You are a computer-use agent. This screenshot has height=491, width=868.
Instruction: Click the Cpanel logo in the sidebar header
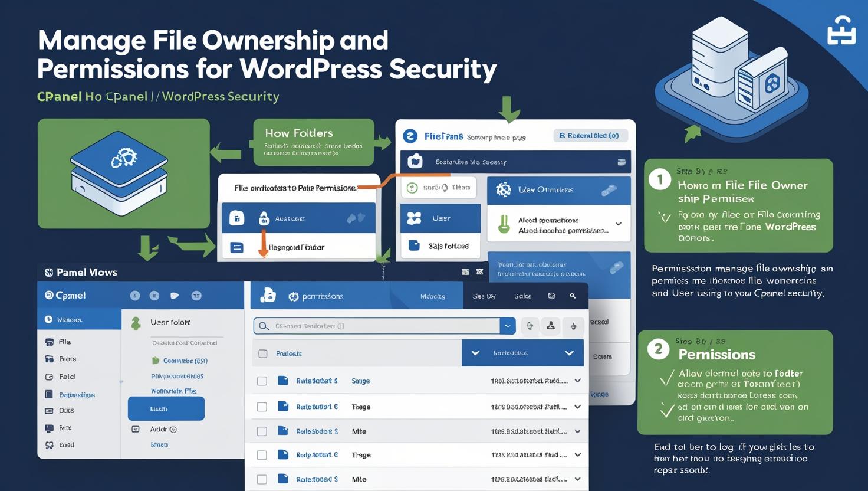coord(65,295)
